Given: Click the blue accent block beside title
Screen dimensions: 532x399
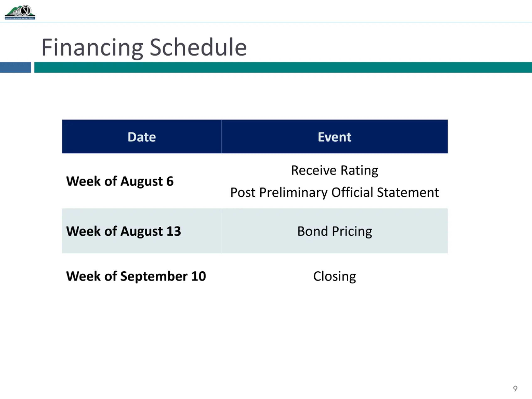Looking at the screenshot, I should (15, 67).
